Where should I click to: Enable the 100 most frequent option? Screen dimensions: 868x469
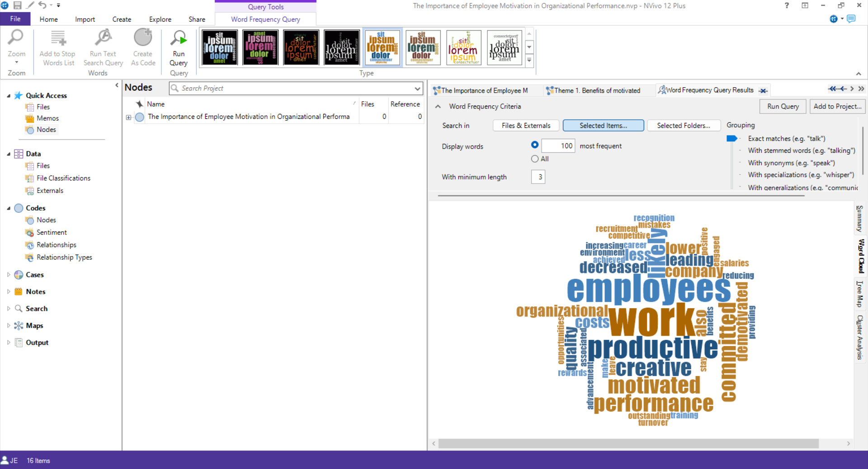(x=534, y=145)
